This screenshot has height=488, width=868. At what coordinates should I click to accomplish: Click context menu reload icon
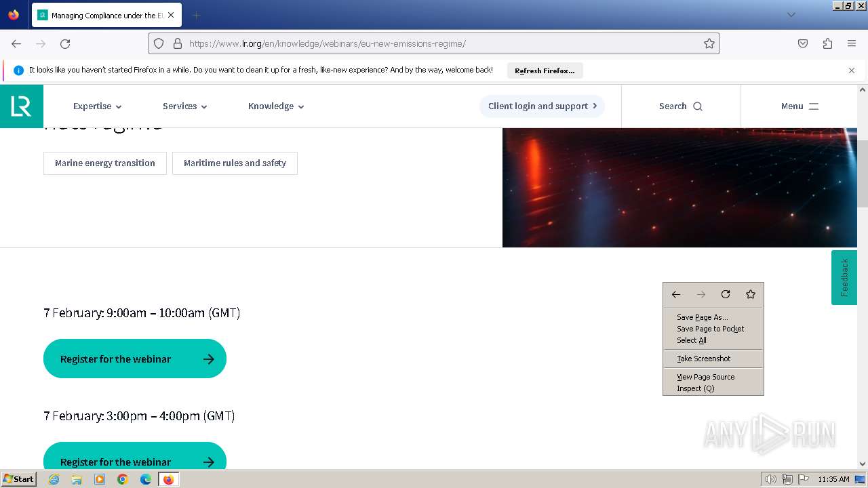click(726, 294)
